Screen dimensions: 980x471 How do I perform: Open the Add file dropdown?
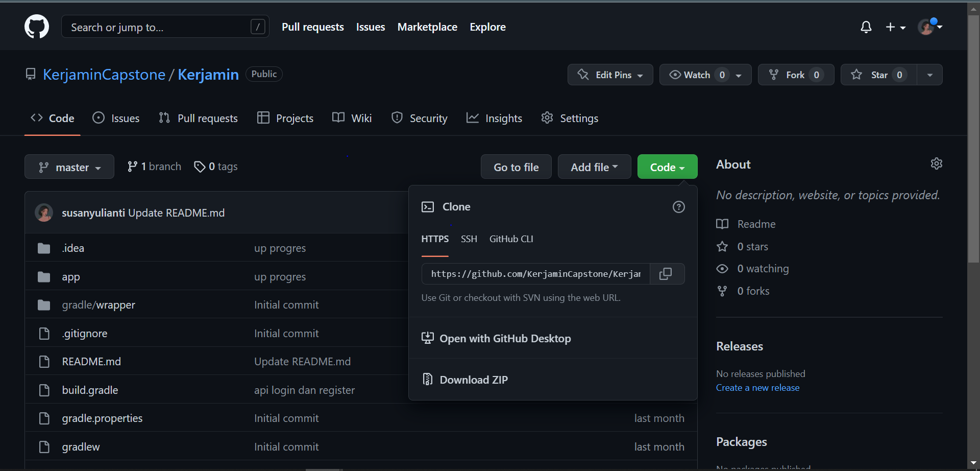click(x=594, y=167)
